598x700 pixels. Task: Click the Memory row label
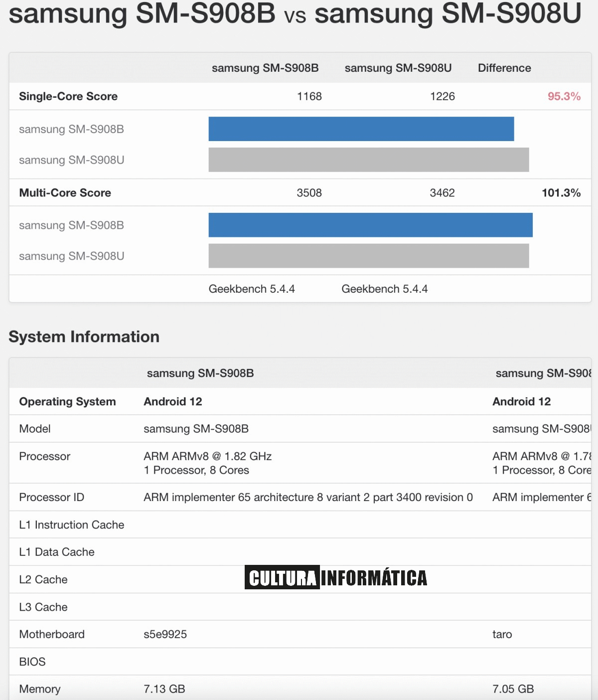click(x=40, y=689)
